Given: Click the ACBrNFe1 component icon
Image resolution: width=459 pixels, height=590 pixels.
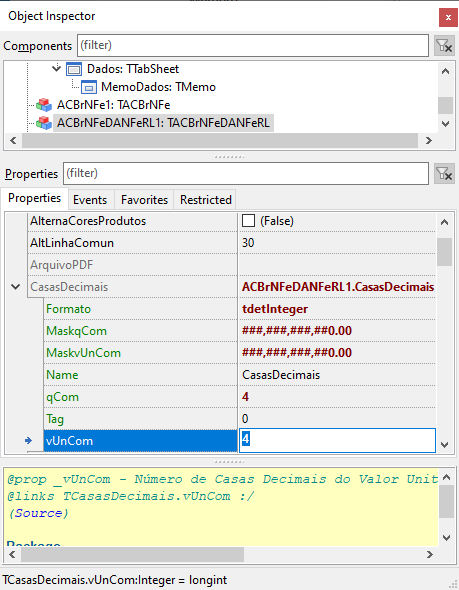Looking at the screenshot, I should [x=44, y=105].
